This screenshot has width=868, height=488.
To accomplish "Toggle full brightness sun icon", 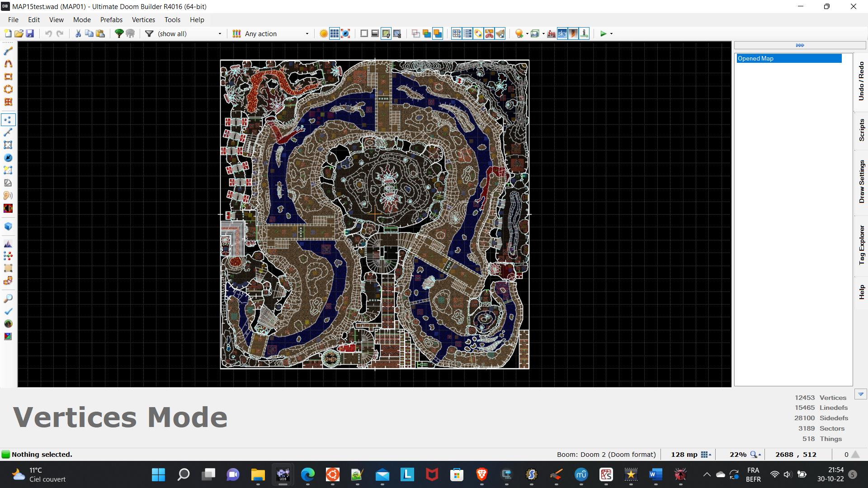I will point(324,33).
